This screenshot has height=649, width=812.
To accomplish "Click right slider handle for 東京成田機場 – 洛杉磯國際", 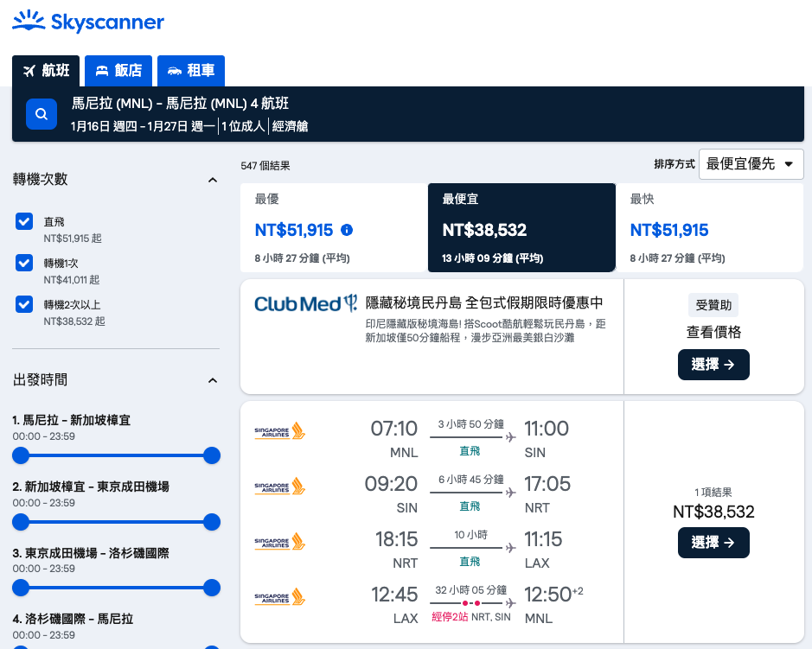I will tap(212, 588).
